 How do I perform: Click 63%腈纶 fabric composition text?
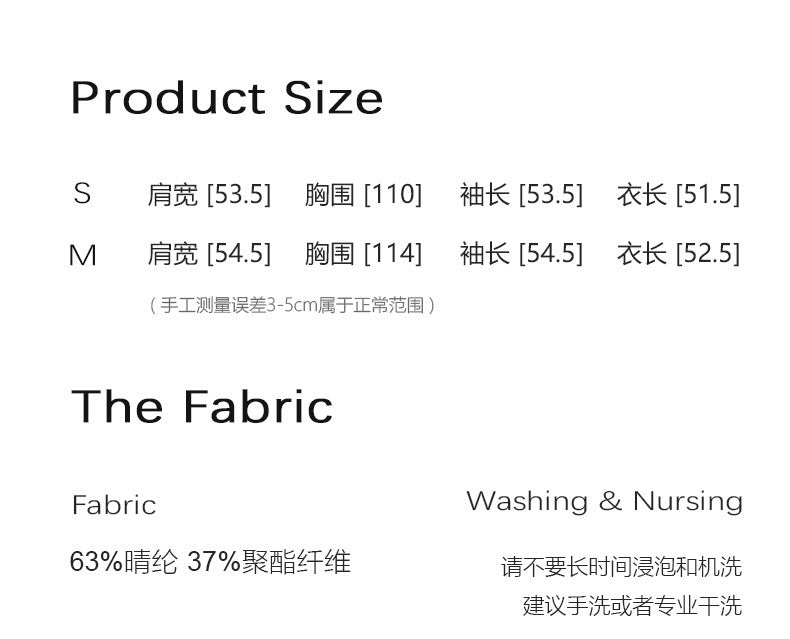pyautogui.click(x=123, y=561)
